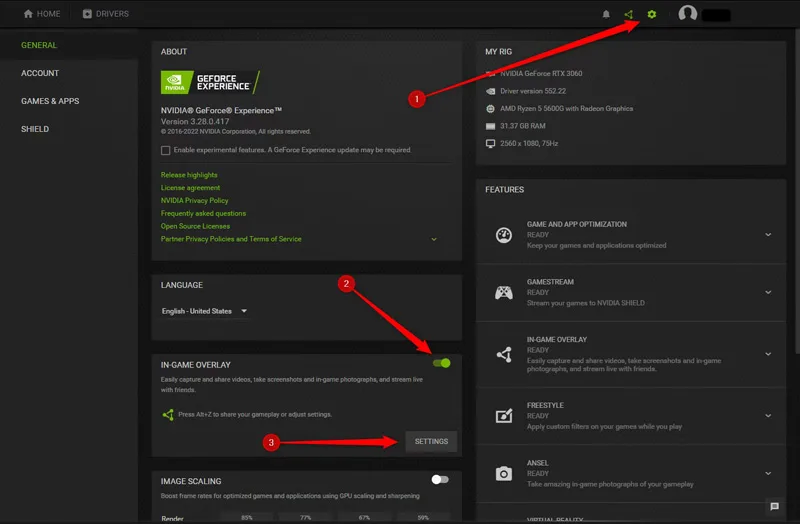
Task: Open settings with the green gear icon
Action: [x=652, y=14]
